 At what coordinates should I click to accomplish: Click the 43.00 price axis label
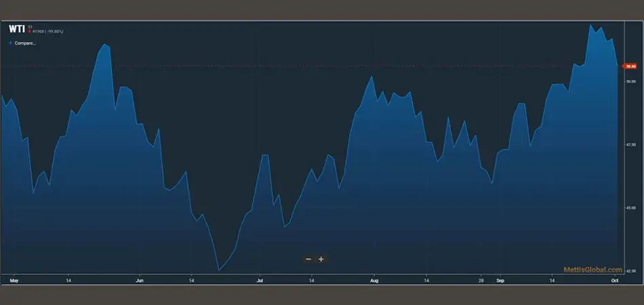(x=630, y=208)
